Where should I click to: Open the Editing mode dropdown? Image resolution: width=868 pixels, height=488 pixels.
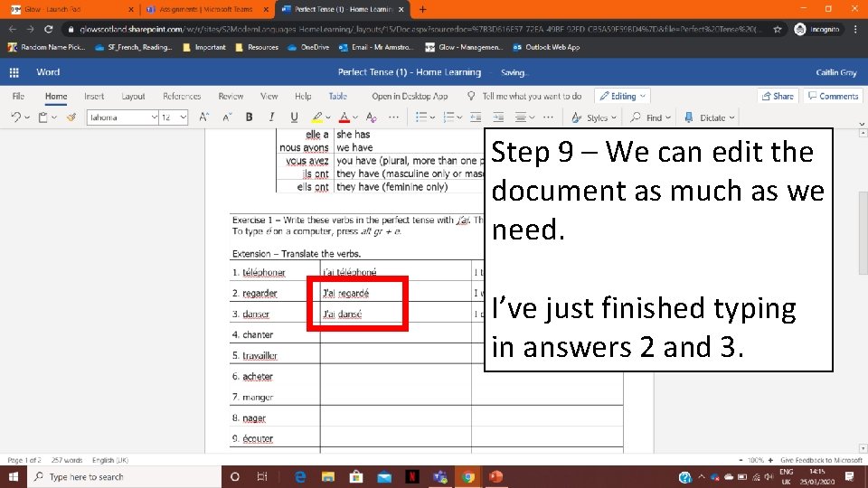click(622, 96)
